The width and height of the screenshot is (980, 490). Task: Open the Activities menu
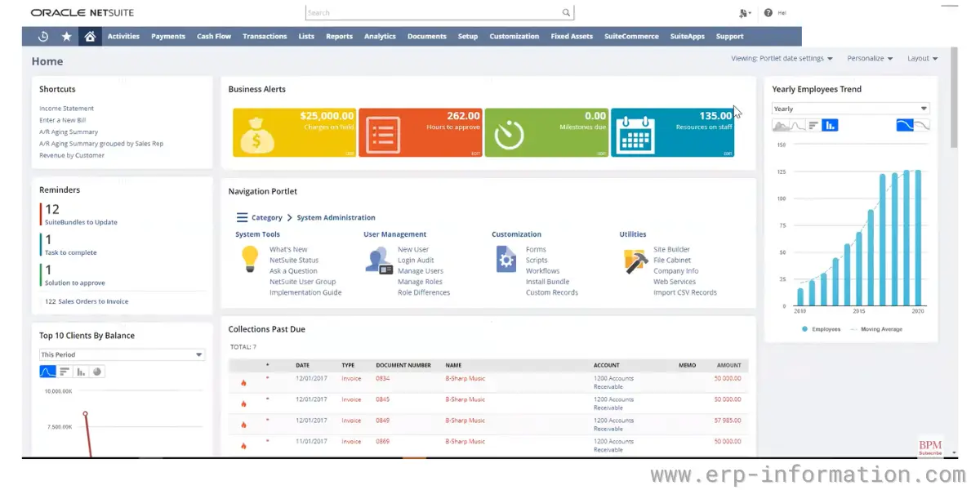(123, 37)
